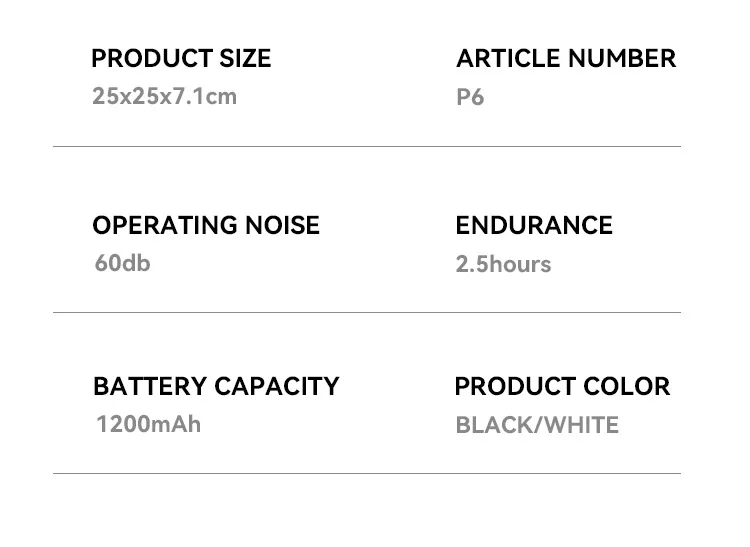Click the divider line below operating noise
Screen dimensions: 750x547
click(366, 313)
